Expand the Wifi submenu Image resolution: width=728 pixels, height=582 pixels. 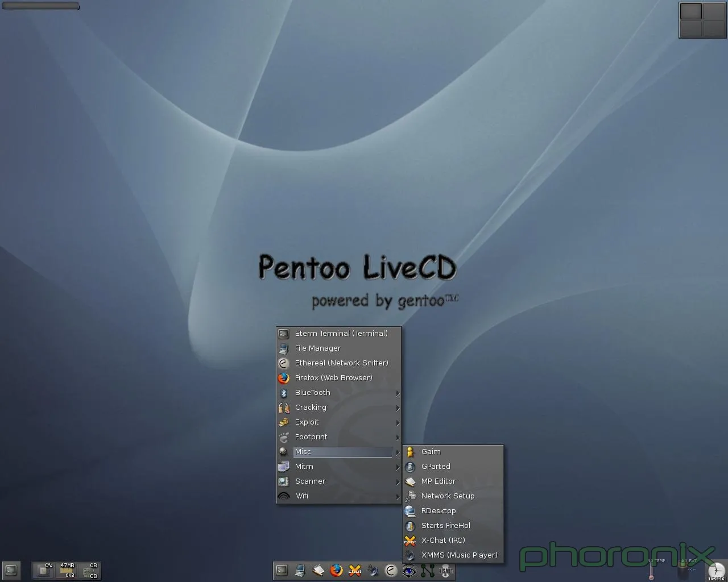(339, 496)
